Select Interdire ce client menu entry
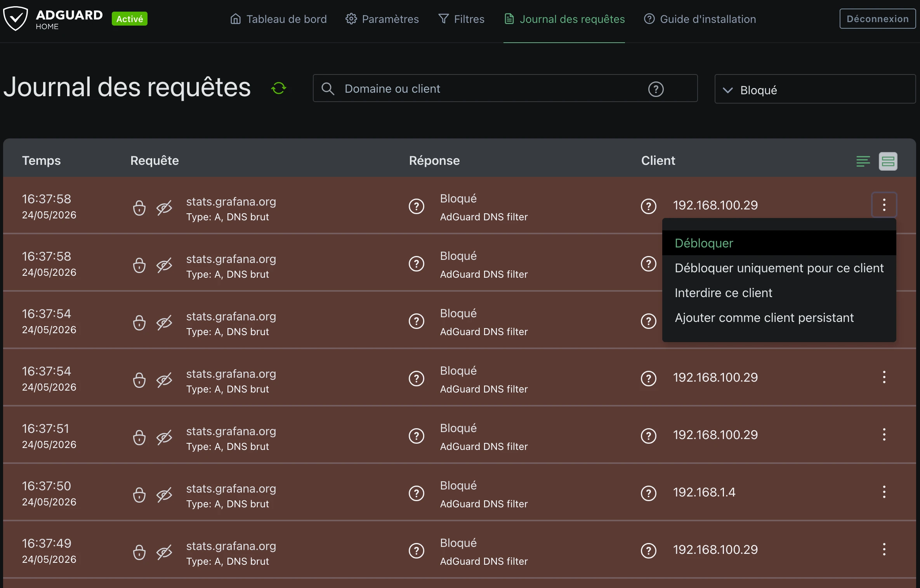Viewport: 920px width, 588px height. pos(779,292)
